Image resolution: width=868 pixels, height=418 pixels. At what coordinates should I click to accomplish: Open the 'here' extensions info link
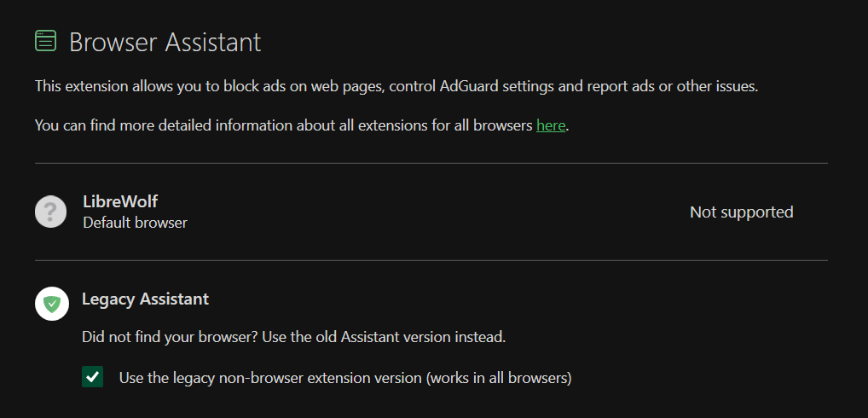pos(551,125)
